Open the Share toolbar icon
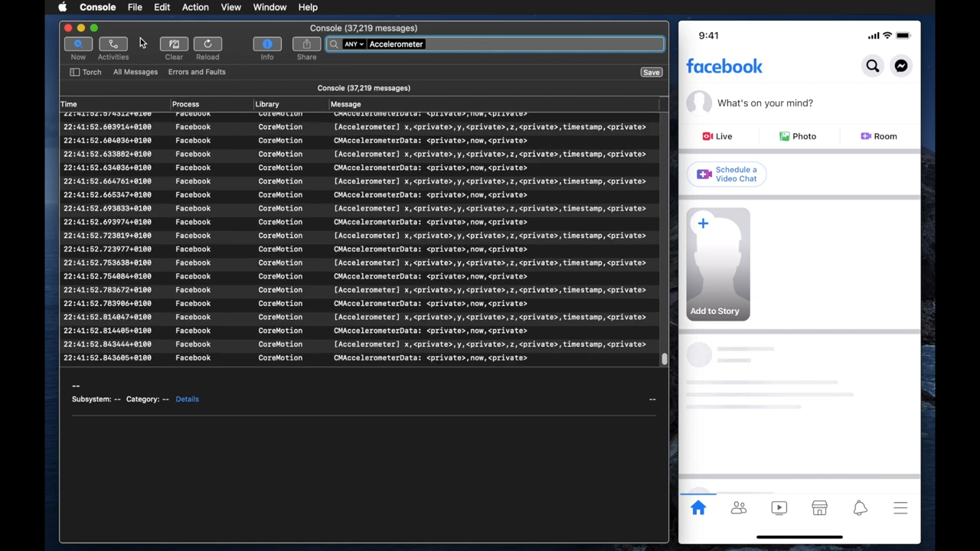980x551 pixels. pos(306,44)
